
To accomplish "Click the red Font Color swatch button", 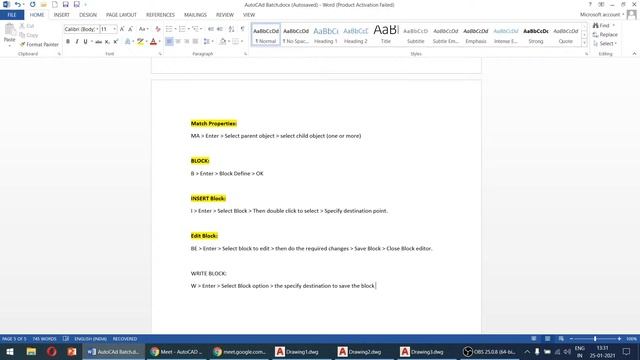I will (153, 42).
